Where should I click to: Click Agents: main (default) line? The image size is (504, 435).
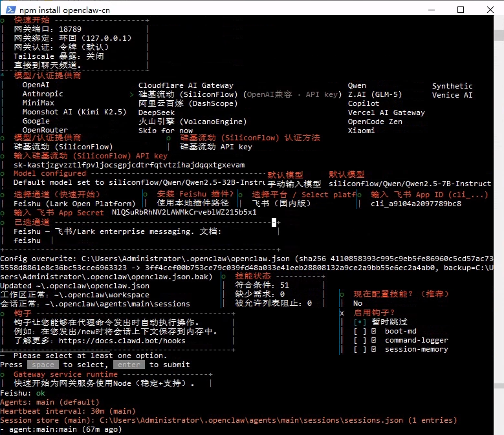[50, 402]
